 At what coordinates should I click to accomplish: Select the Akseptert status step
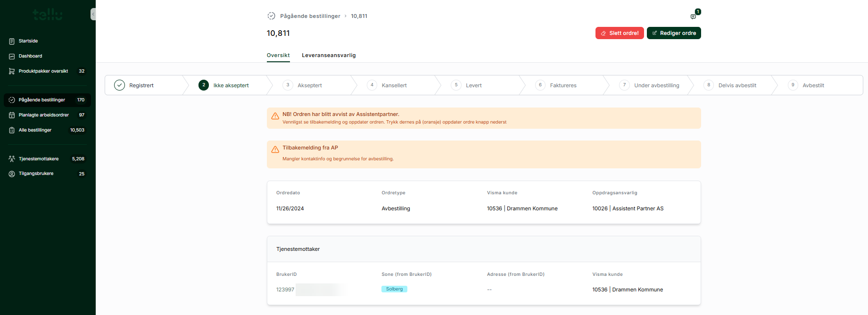(x=309, y=85)
